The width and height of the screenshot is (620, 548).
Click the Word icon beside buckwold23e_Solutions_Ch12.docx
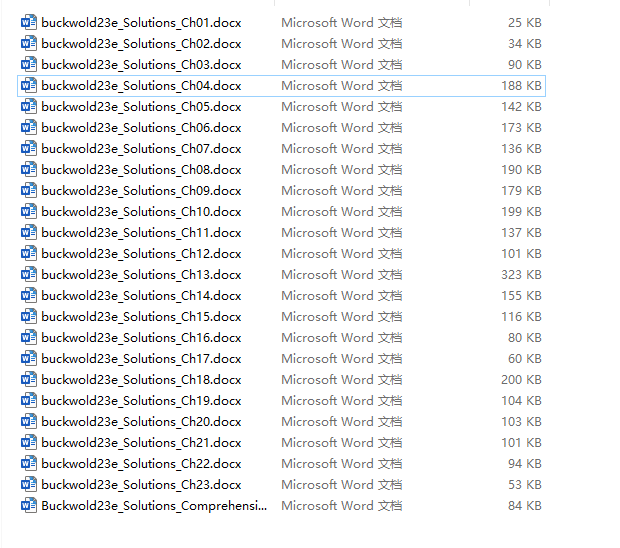click(29, 253)
